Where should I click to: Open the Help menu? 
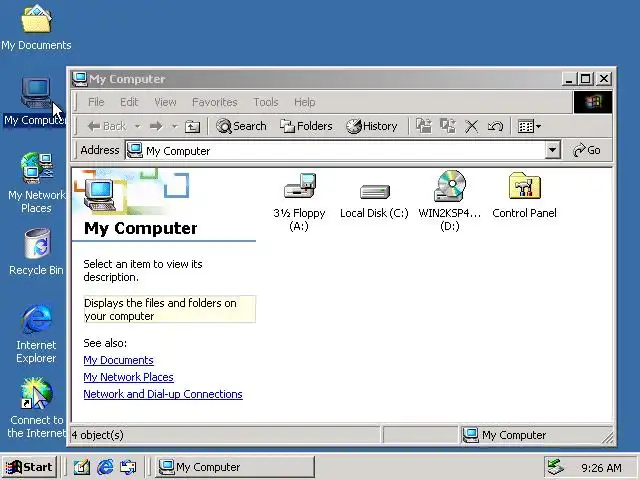click(x=304, y=102)
